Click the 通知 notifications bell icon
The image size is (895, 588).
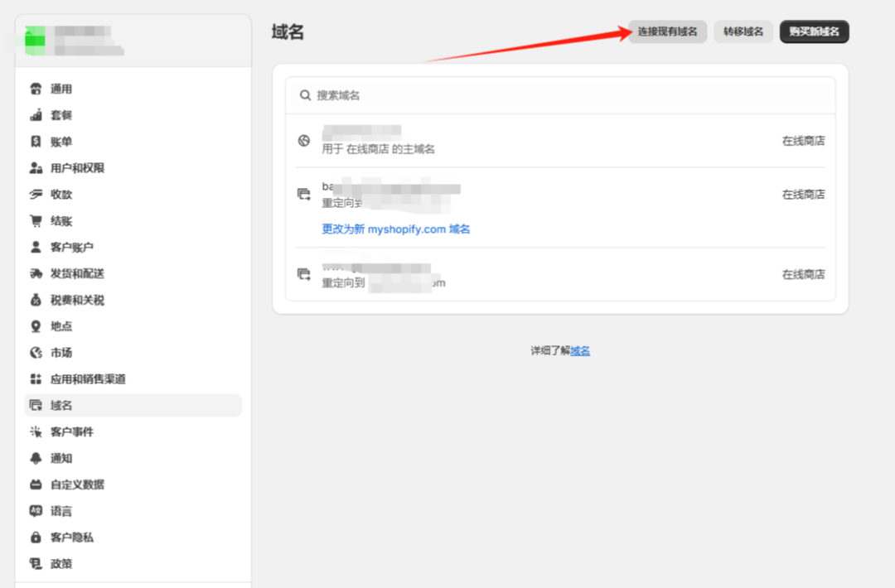coord(36,458)
